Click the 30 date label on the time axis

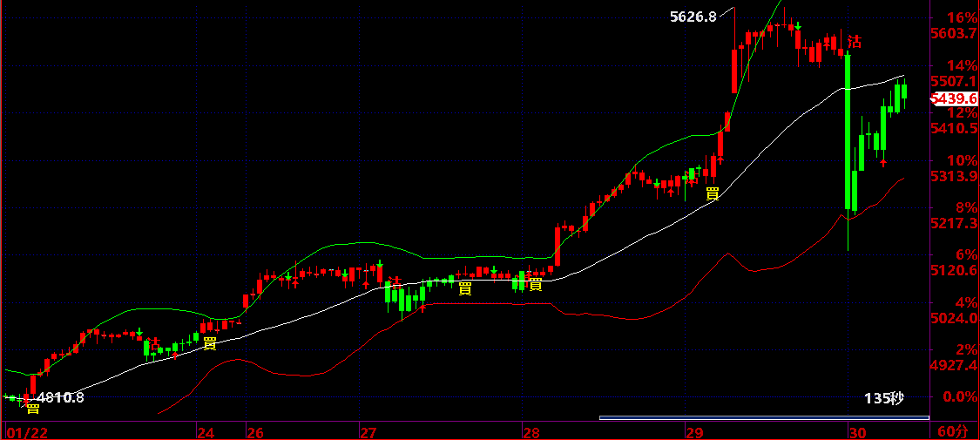(x=857, y=432)
